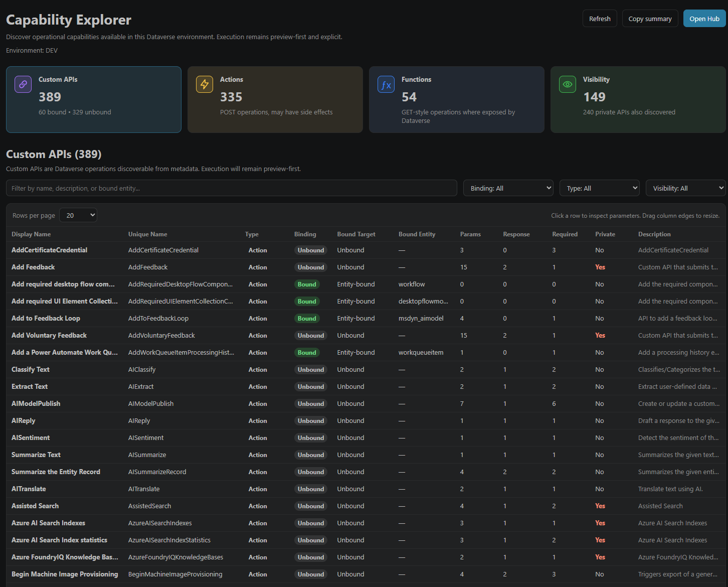Select the "Add Voluntary Feedback" row name
The image size is (728, 587).
pyautogui.click(x=49, y=336)
